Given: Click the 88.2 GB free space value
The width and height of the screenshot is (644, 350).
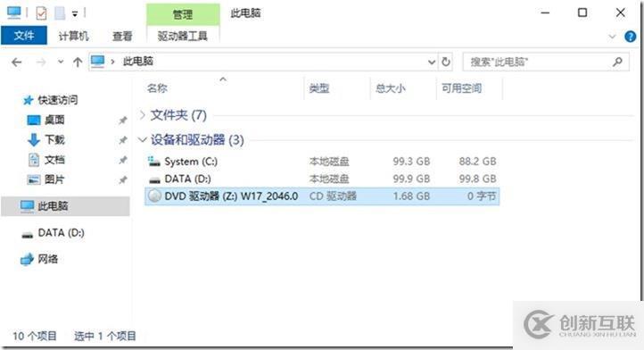Looking at the screenshot, I should 478,162.
